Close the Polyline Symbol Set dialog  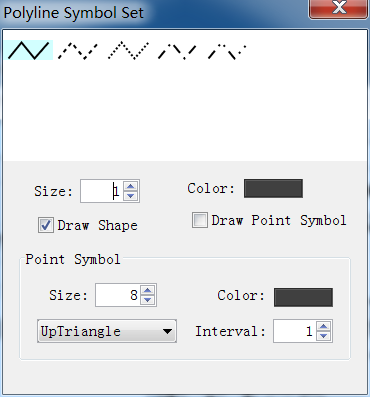338,8
